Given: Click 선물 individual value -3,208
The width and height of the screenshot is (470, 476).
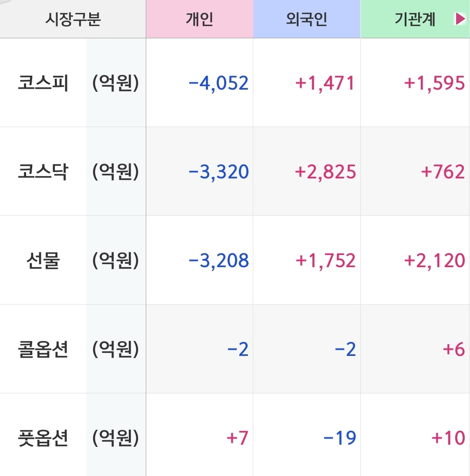Looking at the screenshot, I should (x=218, y=261).
